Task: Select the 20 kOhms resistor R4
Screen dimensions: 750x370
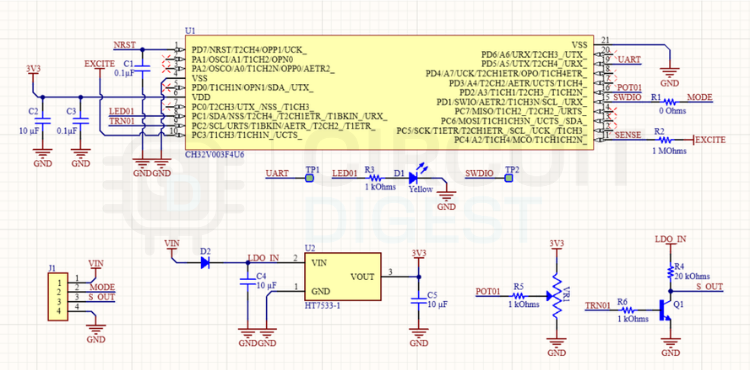Action: pos(670,271)
